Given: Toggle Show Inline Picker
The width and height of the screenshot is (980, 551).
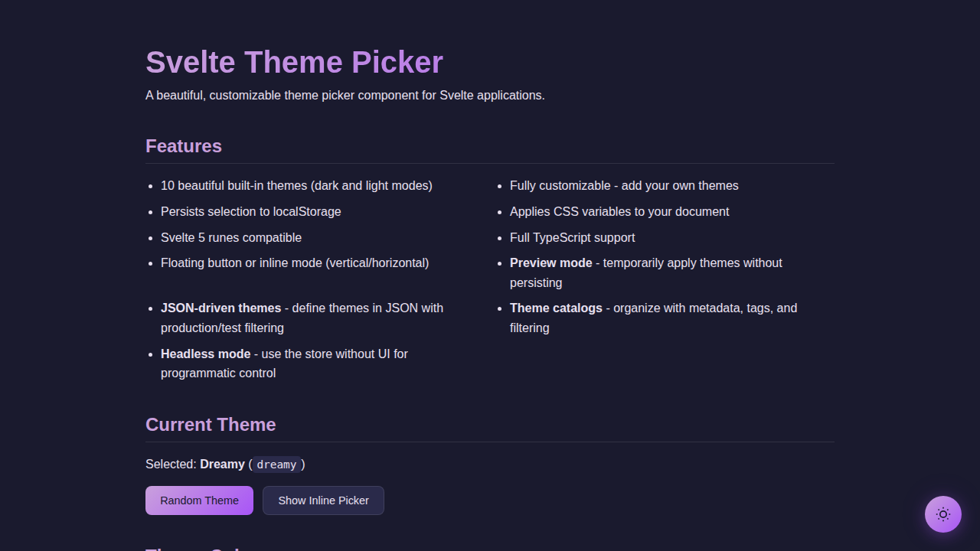Looking at the screenshot, I should 323,500.
